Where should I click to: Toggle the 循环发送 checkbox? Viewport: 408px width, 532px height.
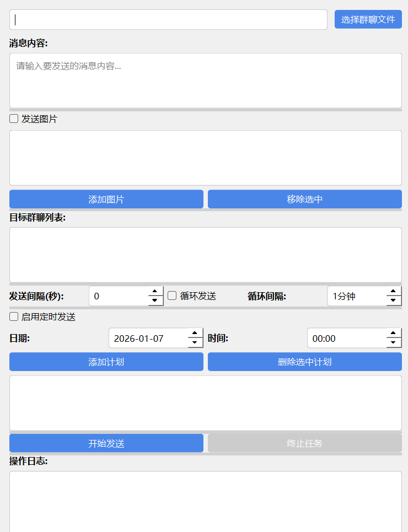[x=173, y=295]
